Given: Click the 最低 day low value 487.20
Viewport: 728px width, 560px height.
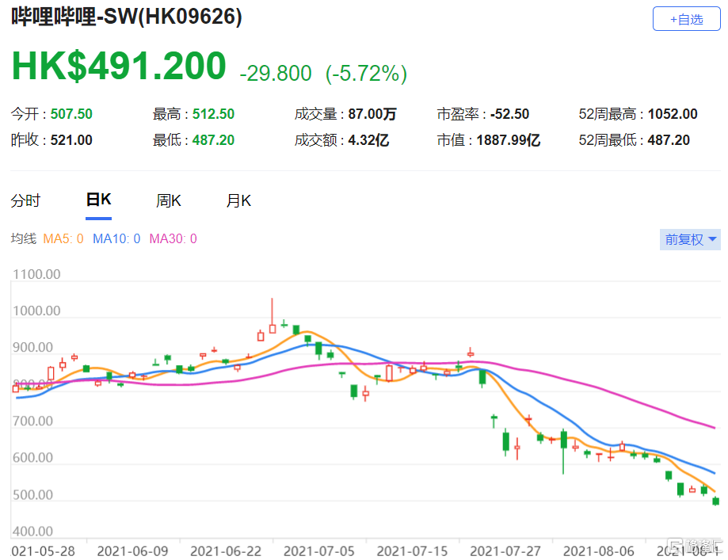Looking at the screenshot, I should pos(214,139).
